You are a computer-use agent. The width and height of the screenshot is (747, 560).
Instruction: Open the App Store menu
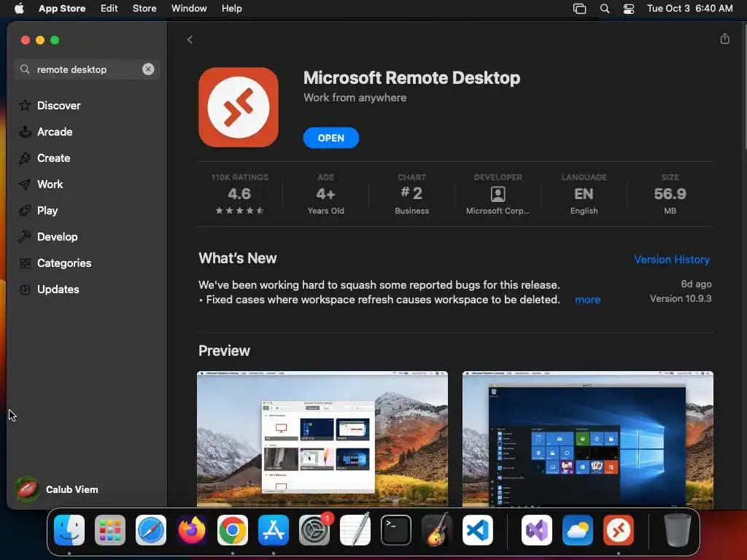pyautogui.click(x=62, y=9)
